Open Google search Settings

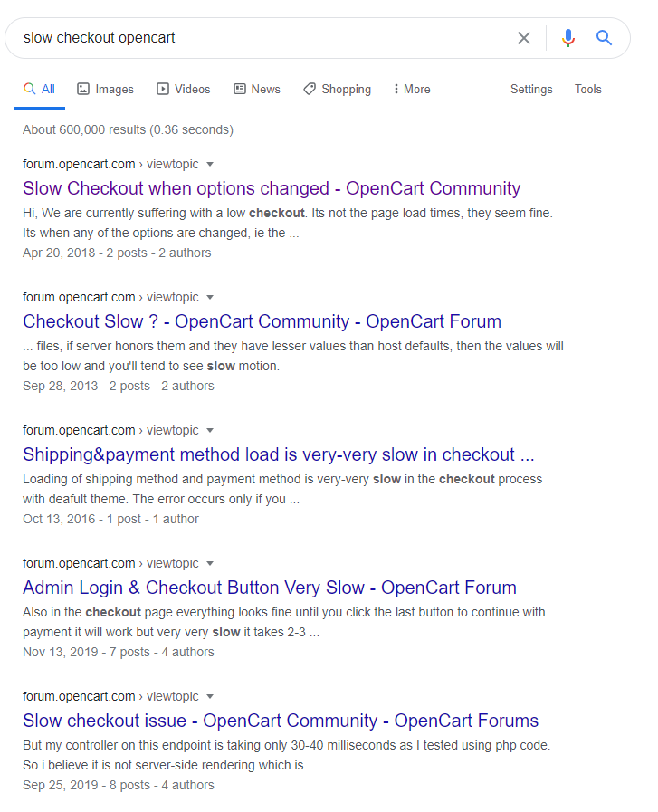coord(531,89)
